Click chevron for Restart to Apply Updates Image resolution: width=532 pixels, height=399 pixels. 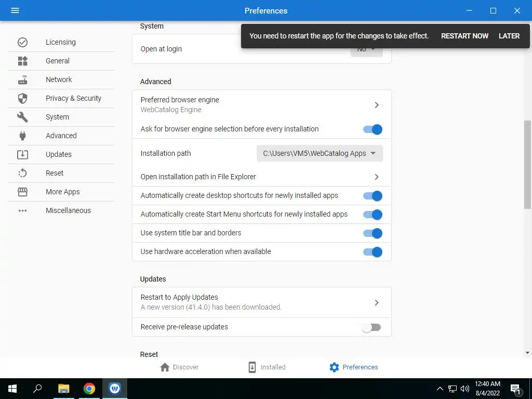point(377,303)
